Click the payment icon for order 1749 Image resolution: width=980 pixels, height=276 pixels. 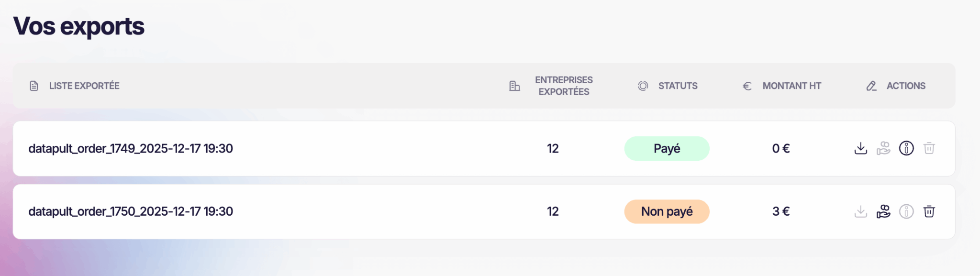(x=883, y=148)
